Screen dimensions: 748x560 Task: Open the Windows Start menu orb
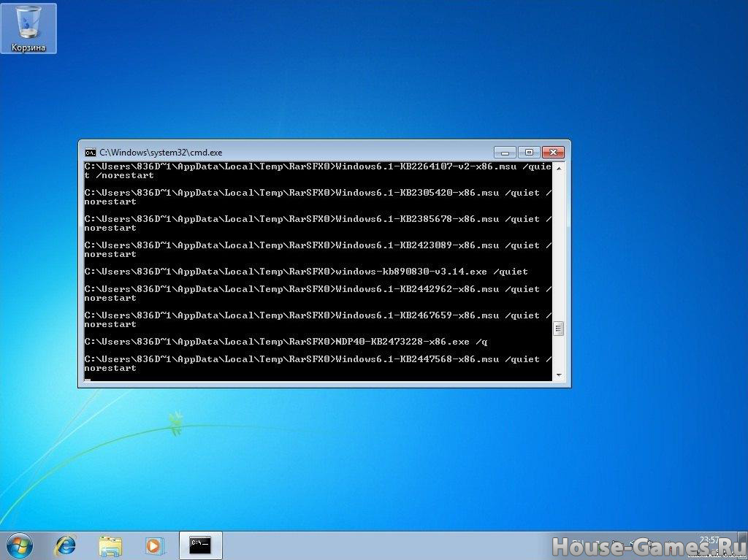(x=20, y=545)
